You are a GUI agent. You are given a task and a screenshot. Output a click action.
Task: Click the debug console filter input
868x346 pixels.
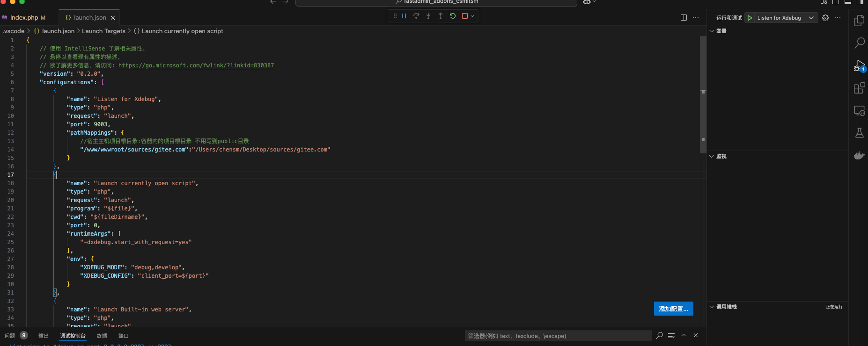558,336
